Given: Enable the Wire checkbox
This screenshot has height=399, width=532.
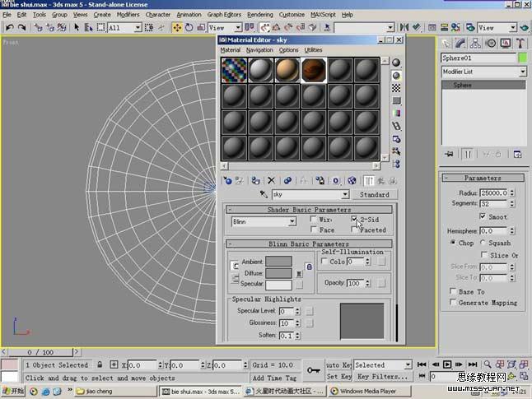Looking at the screenshot, I should pyautogui.click(x=314, y=219).
